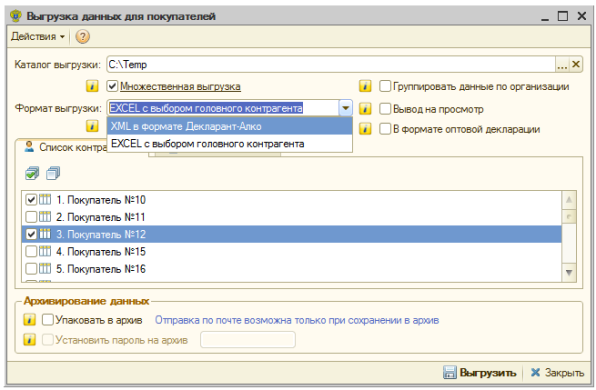
Task: Open help via the question mark icon
Action: click(82, 36)
